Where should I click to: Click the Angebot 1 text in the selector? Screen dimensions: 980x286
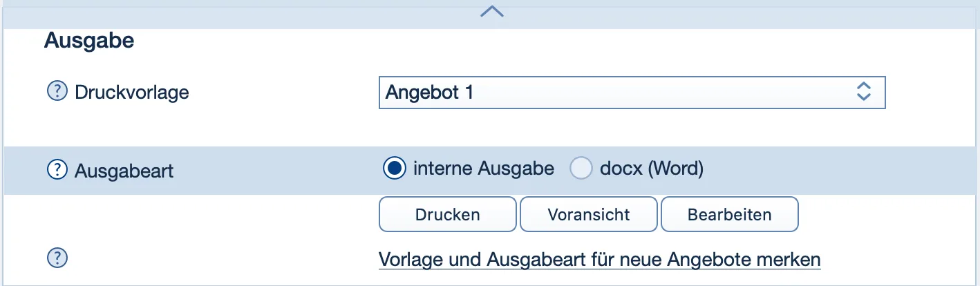tap(429, 92)
